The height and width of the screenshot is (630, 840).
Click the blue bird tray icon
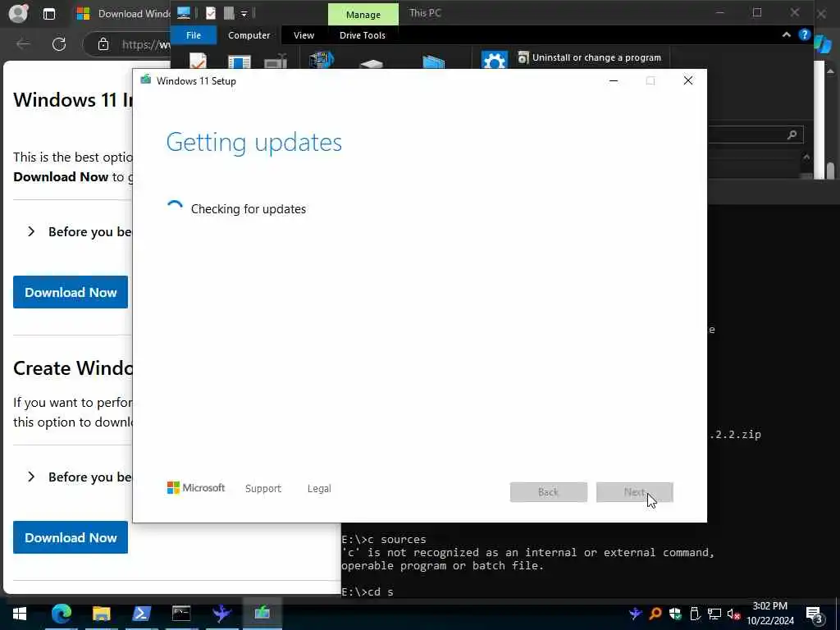click(x=636, y=614)
